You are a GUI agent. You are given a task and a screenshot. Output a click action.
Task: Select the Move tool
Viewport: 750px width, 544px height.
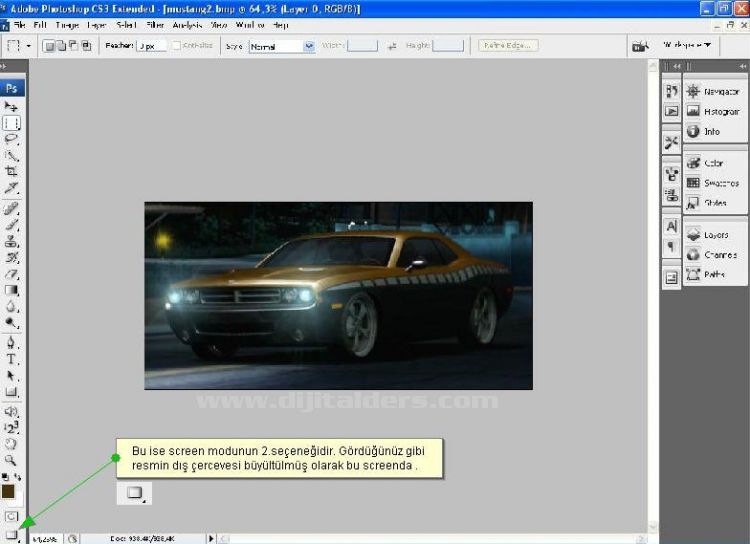click(11, 106)
